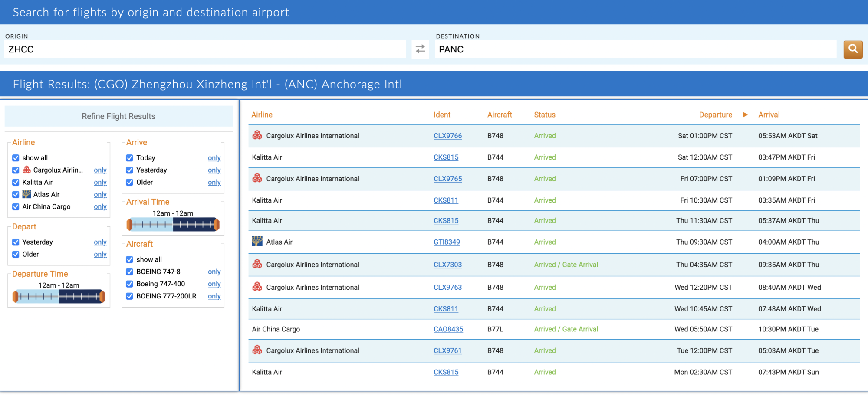Swap origin and destination airports icon

[420, 49]
